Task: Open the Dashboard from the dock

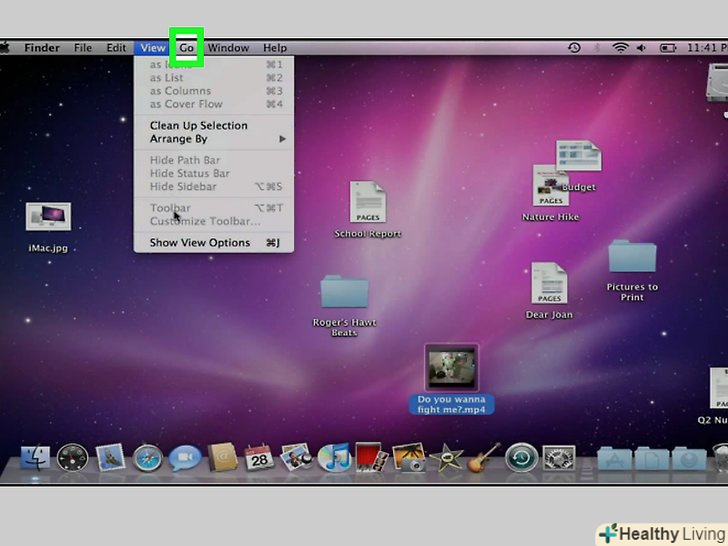Action: (x=73, y=459)
